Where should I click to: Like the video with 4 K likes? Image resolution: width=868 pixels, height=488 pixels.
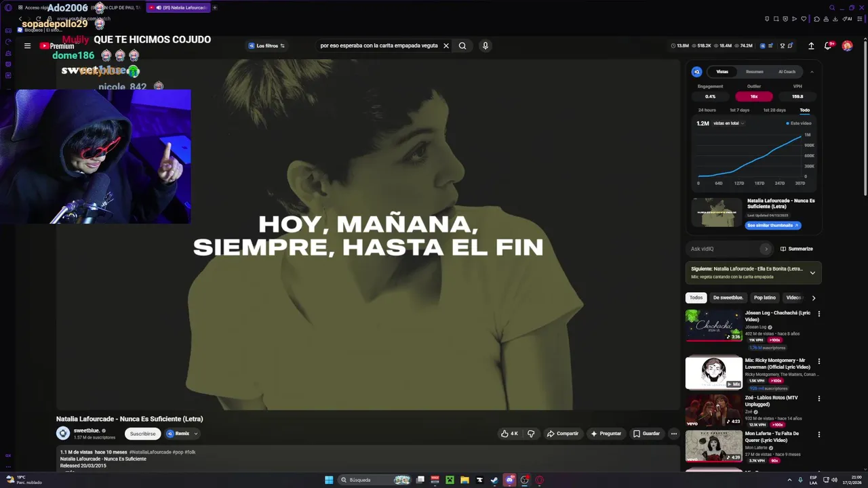coord(509,434)
